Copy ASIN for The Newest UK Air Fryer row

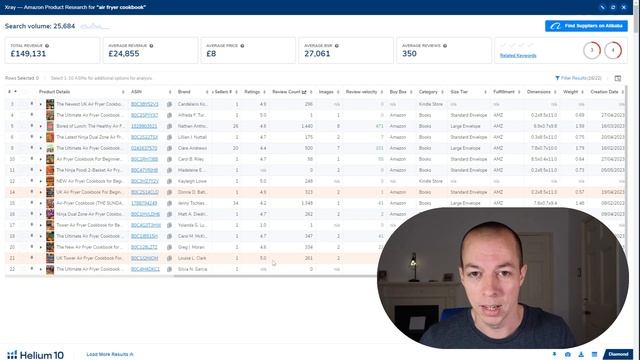click(x=169, y=104)
